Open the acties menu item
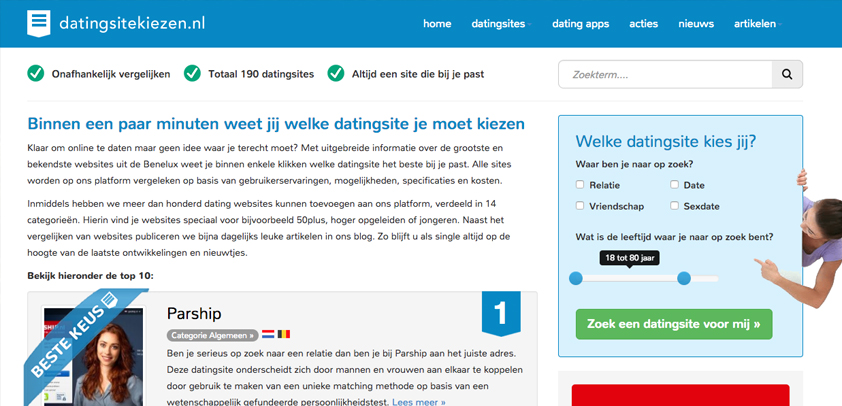Image resolution: width=842 pixels, height=406 pixels. tap(643, 24)
